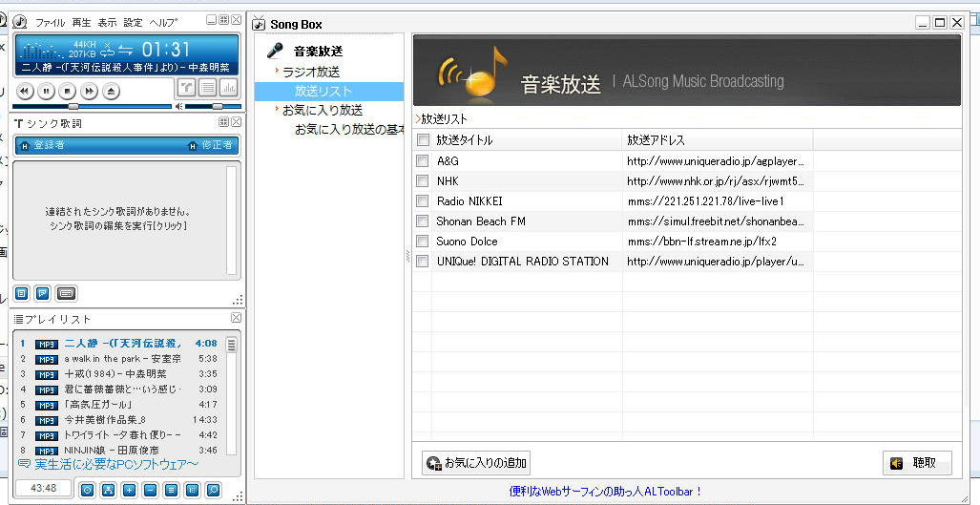Skip to the next track
The width and height of the screenshot is (980, 505).
pos(89,91)
